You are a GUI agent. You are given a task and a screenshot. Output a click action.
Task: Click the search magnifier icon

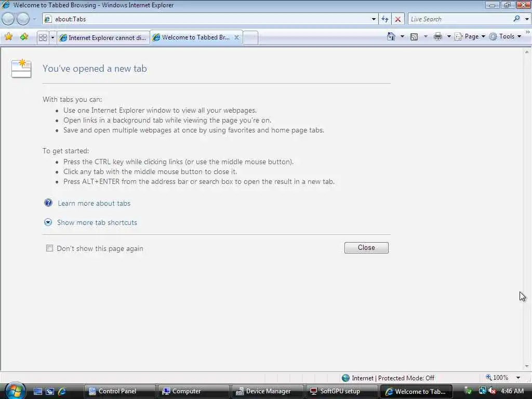point(516,19)
